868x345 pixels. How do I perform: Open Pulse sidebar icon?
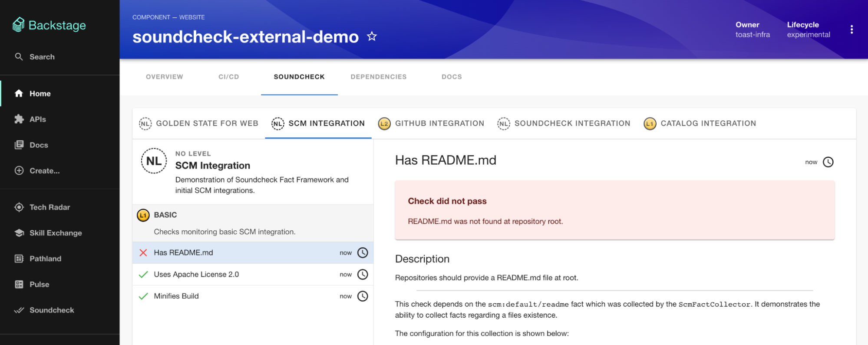coord(19,285)
